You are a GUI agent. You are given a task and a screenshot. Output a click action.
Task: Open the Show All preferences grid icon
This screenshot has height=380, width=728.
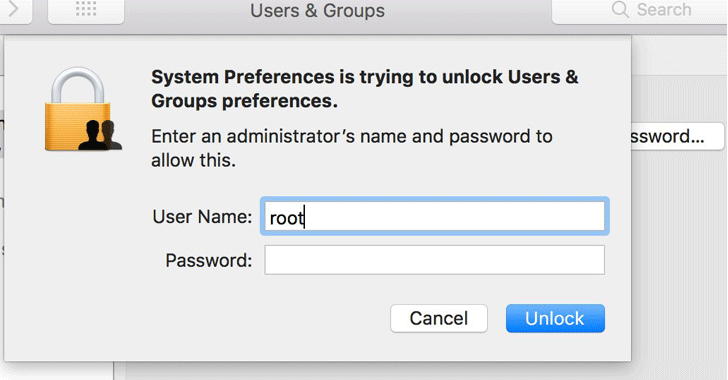click(86, 9)
